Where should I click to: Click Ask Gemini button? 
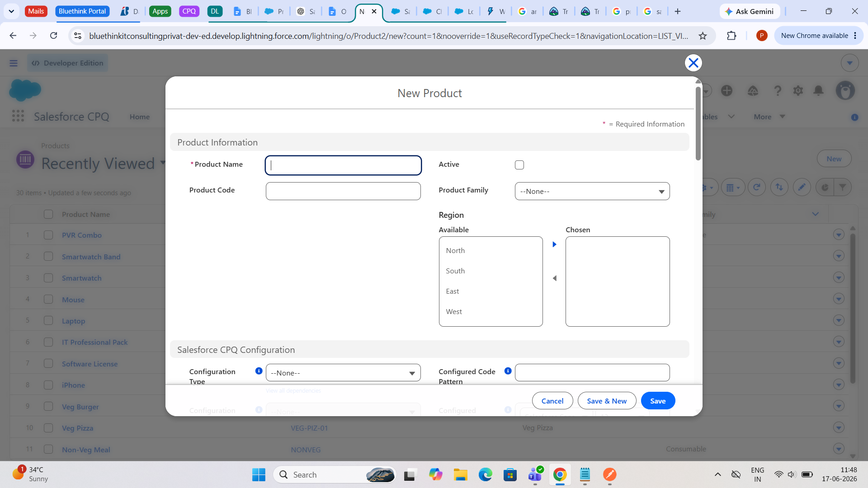(750, 11)
